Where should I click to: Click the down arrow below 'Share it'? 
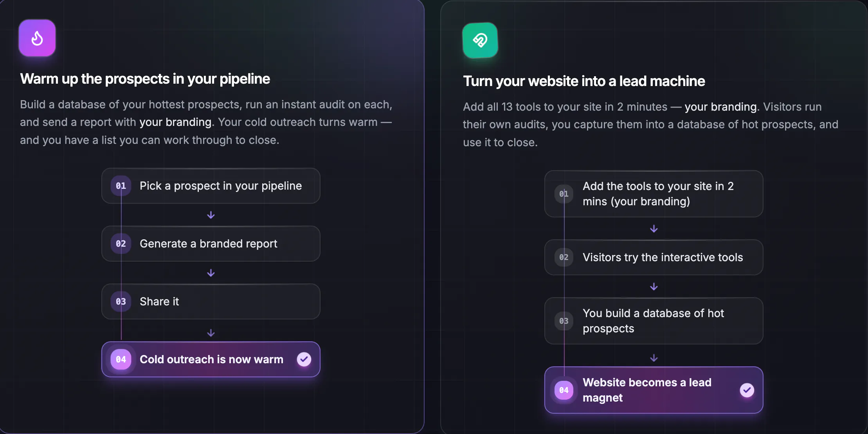click(211, 333)
